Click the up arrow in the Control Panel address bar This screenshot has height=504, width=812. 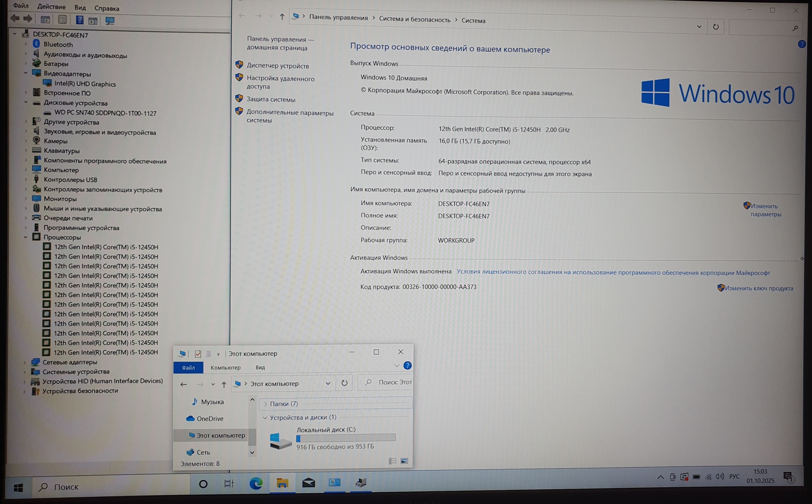[282, 17]
